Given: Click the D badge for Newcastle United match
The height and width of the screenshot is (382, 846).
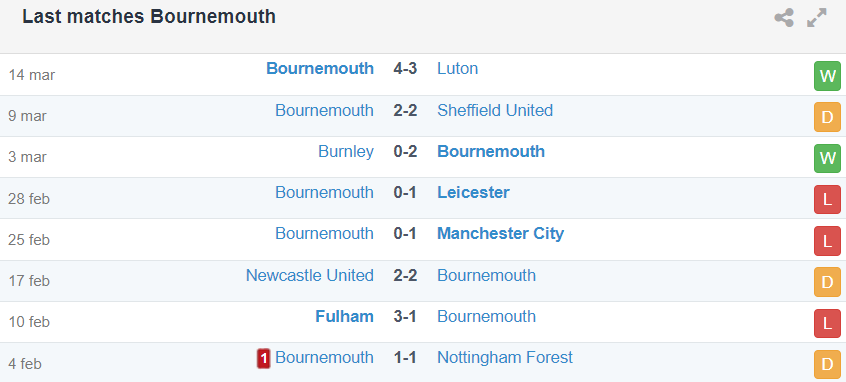Looking at the screenshot, I should coord(827,282).
